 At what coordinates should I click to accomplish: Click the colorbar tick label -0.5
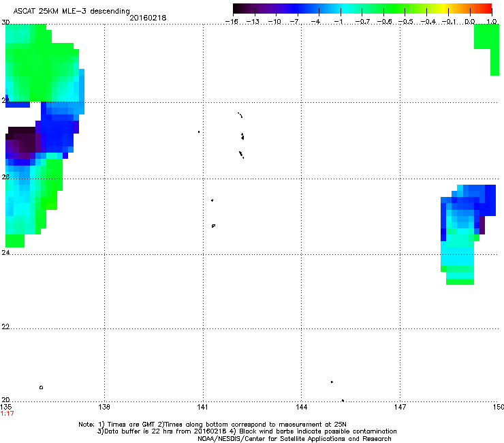coord(406,22)
